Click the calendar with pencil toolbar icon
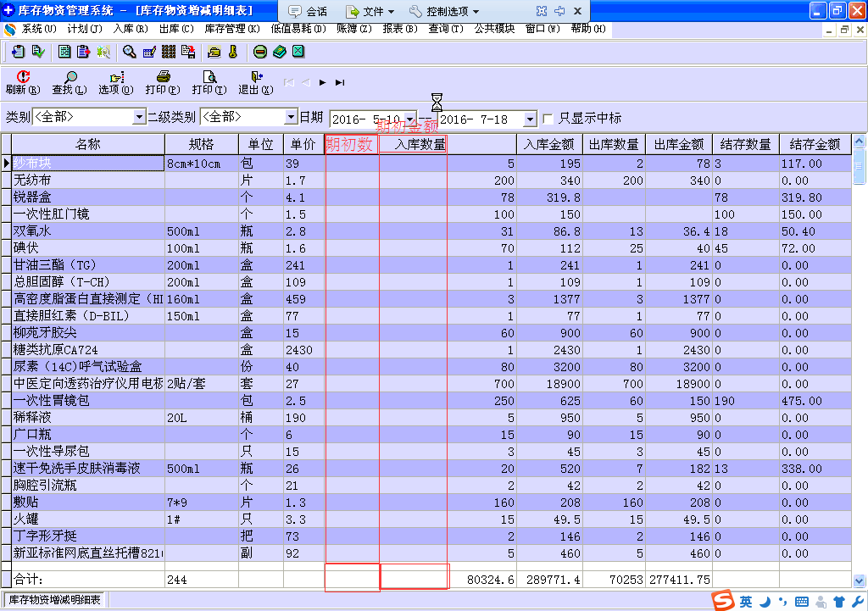 click(149, 52)
